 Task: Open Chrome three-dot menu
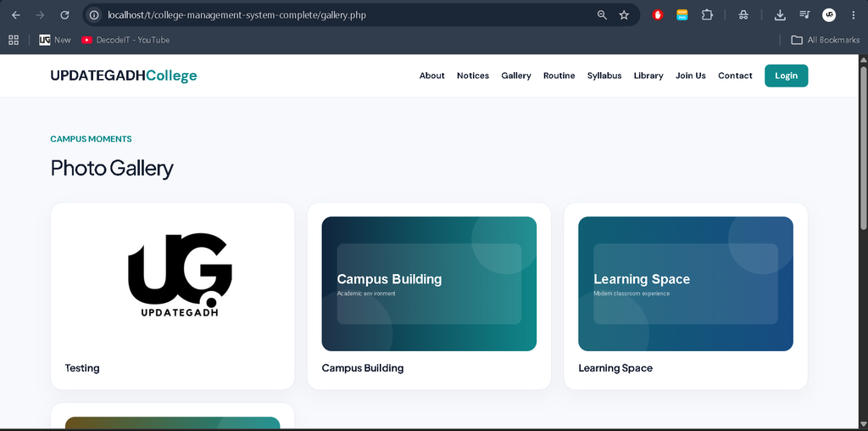(853, 15)
